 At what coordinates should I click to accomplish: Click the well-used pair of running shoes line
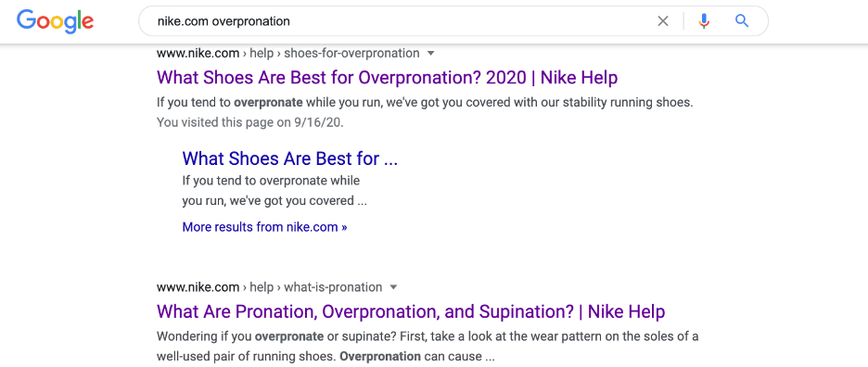[x=325, y=357]
